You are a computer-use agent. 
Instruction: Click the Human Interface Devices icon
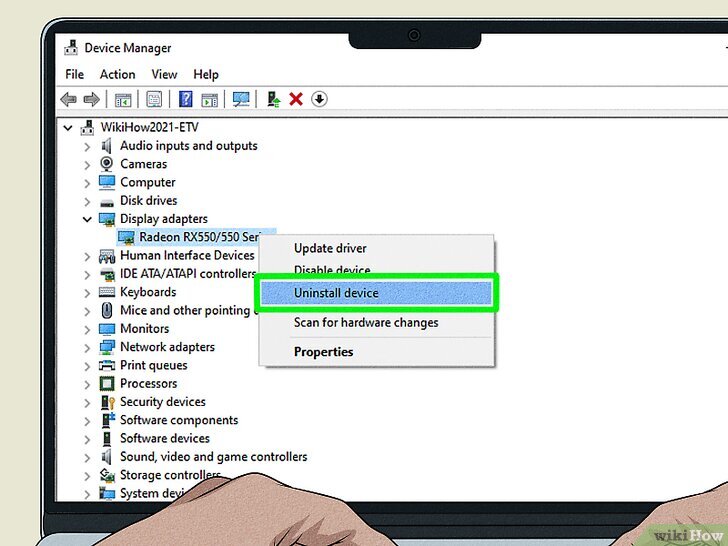(x=107, y=256)
